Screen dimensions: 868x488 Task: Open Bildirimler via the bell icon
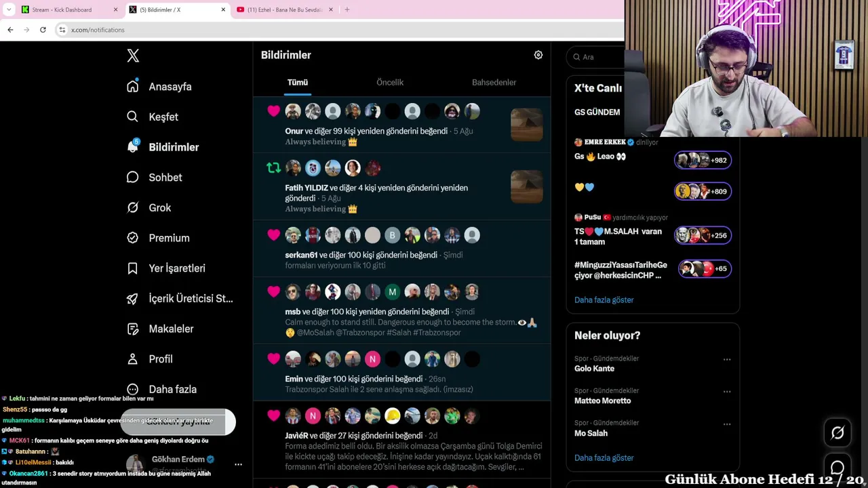[133, 146]
